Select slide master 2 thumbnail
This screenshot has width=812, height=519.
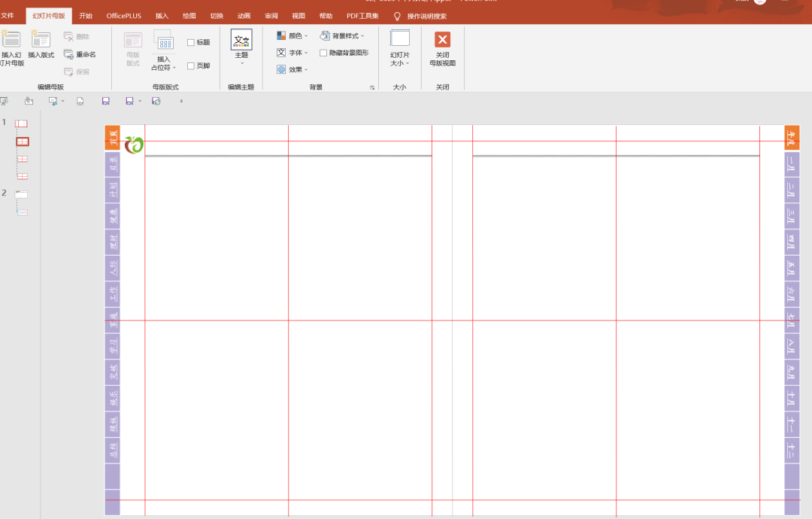pyautogui.click(x=21, y=194)
